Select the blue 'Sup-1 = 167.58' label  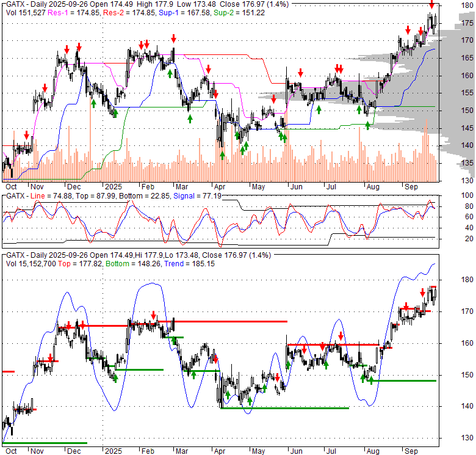(x=185, y=13)
